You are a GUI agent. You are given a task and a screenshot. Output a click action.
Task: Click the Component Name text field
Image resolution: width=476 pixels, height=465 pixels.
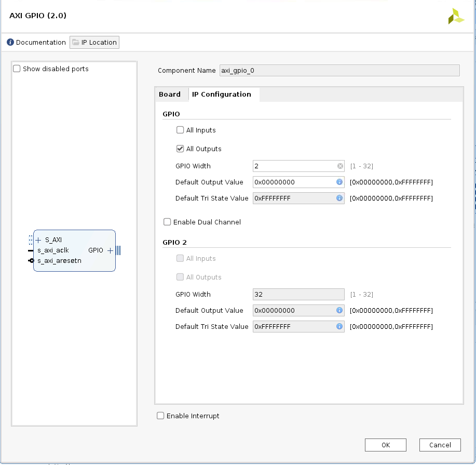(339, 71)
